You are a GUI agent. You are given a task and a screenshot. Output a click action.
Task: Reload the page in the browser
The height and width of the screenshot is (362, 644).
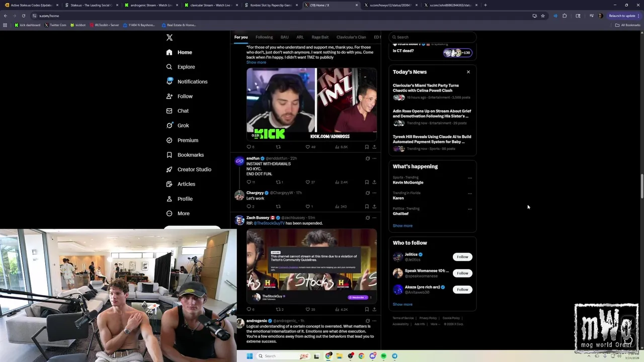coord(23,16)
